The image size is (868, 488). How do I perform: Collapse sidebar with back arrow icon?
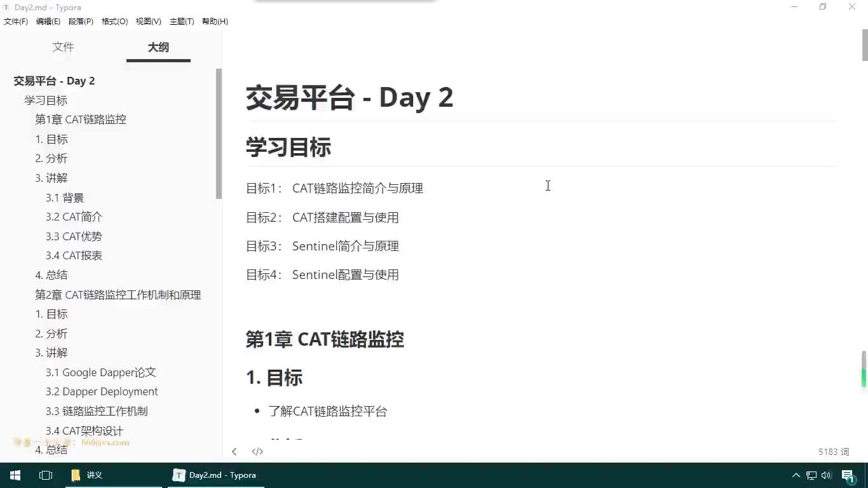(x=234, y=452)
